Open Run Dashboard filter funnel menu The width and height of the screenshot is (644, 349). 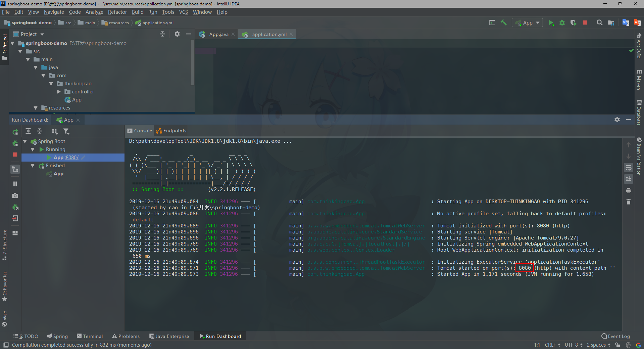tap(66, 131)
